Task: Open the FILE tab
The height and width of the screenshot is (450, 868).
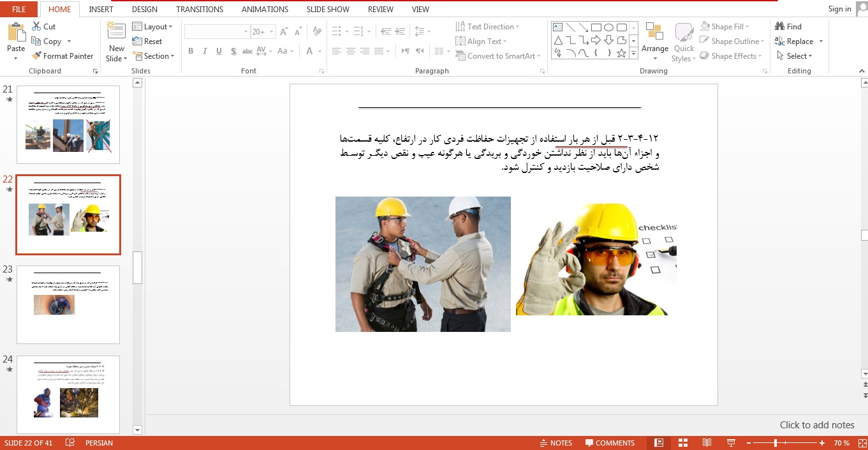Action: tap(19, 9)
